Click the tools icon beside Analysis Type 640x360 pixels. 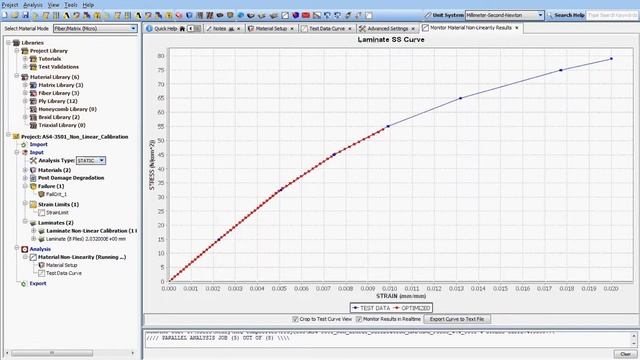point(33,160)
